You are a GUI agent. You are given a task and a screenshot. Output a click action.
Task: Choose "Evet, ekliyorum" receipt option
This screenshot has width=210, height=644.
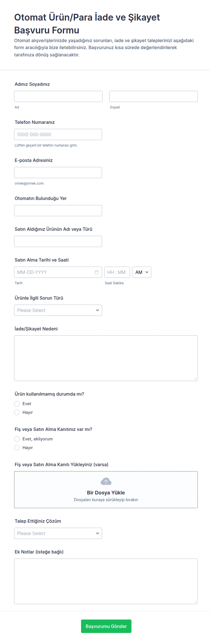pos(17,439)
